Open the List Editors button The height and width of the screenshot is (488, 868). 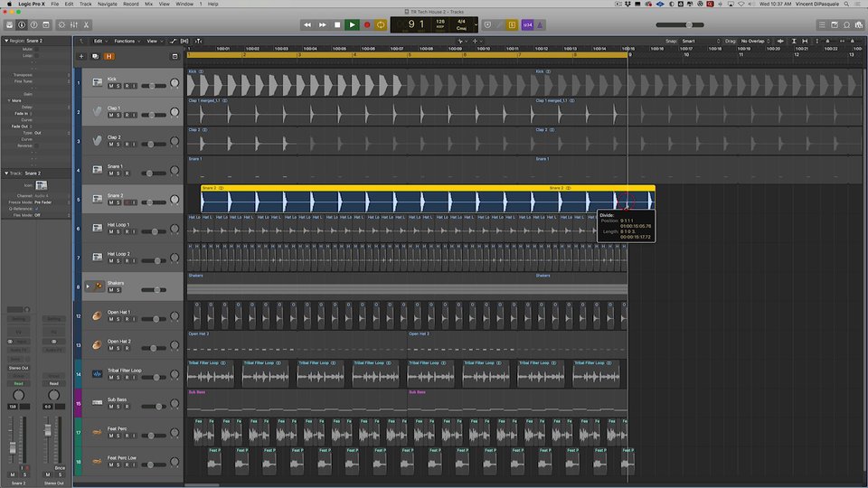822,25
